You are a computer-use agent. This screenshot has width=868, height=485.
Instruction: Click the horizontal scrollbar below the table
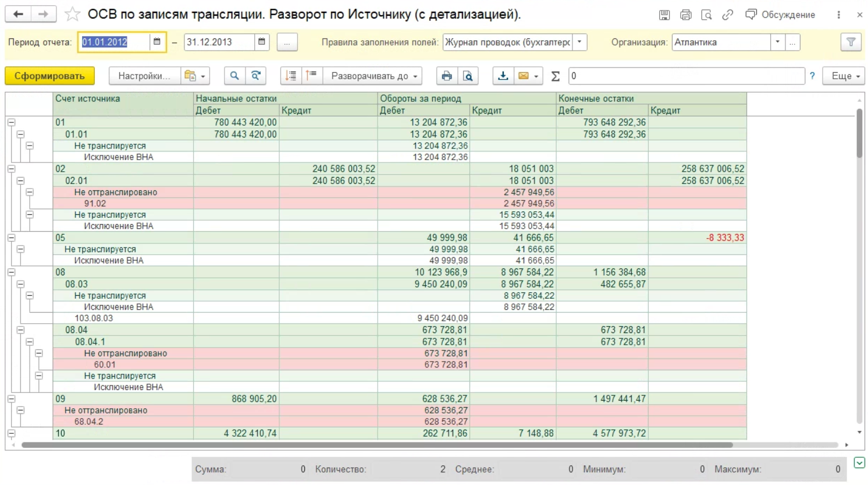[x=377, y=445]
